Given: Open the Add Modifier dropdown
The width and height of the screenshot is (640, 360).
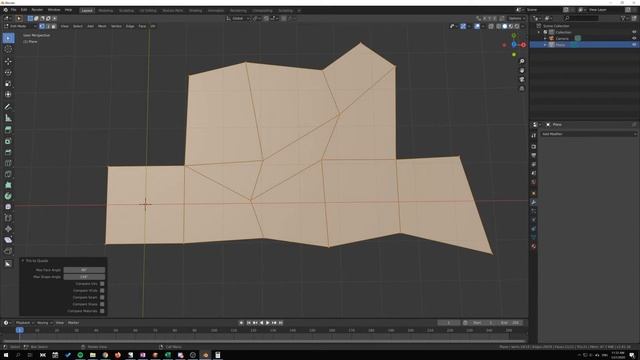Looking at the screenshot, I should click(x=588, y=134).
